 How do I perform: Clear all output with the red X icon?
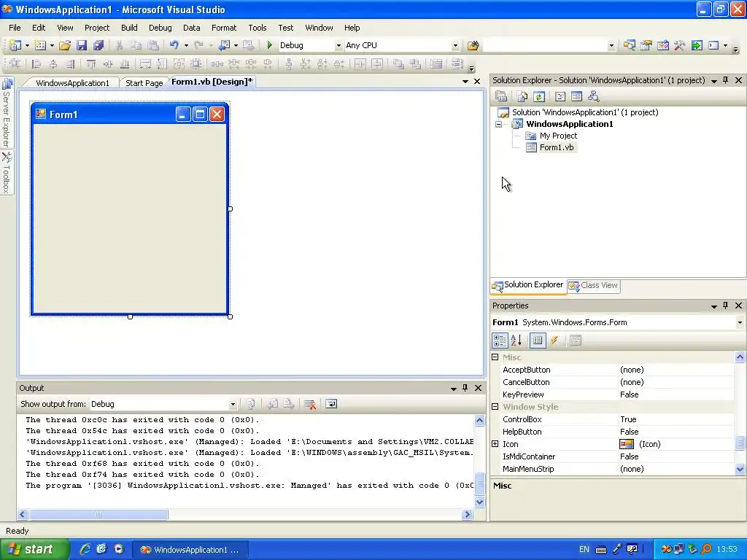click(310, 404)
